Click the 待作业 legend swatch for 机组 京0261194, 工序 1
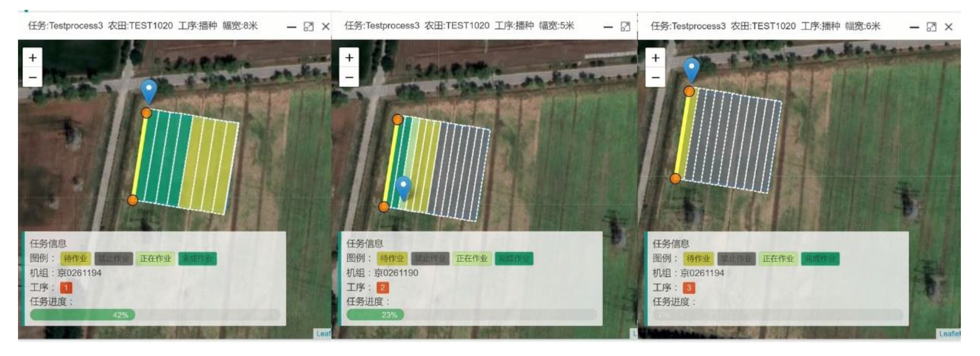 76,259
